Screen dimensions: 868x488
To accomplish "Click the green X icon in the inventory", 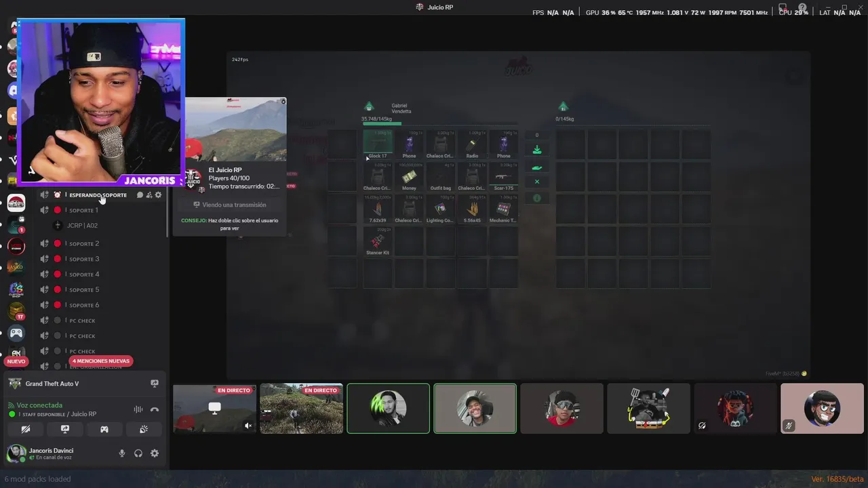I will coord(537,182).
